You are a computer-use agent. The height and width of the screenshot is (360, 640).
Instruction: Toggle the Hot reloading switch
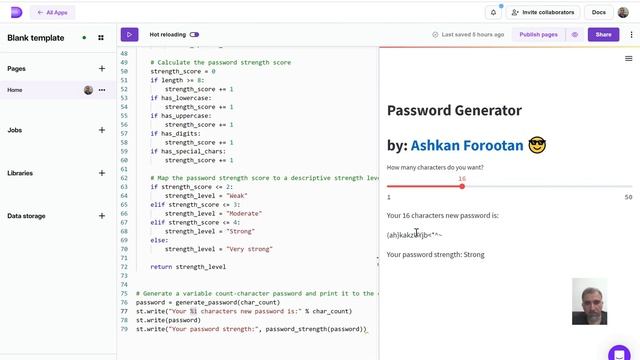(x=194, y=35)
